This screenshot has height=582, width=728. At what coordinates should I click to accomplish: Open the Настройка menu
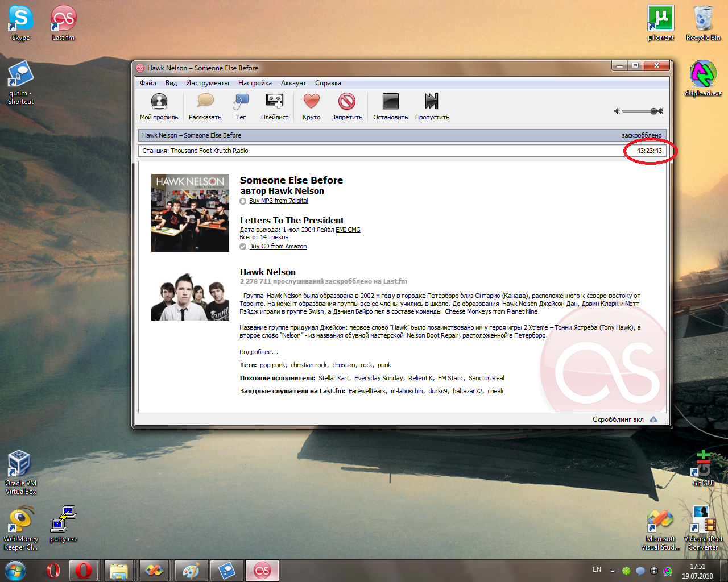(x=255, y=83)
